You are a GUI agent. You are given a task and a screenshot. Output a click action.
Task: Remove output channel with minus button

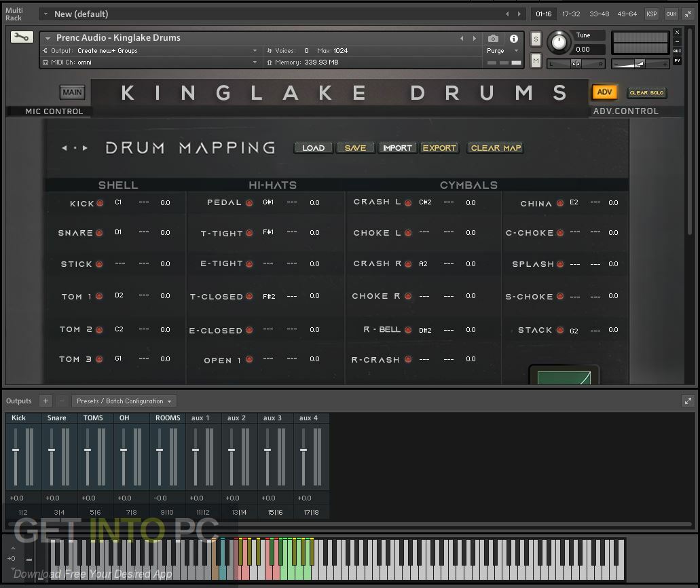click(x=62, y=401)
